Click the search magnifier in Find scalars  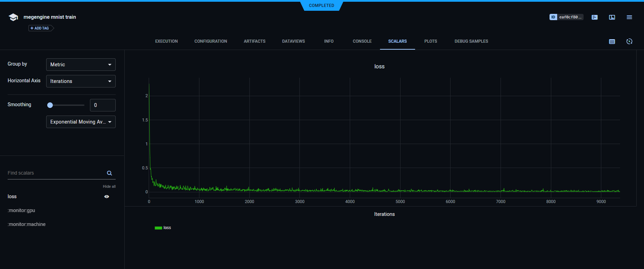pyautogui.click(x=109, y=173)
